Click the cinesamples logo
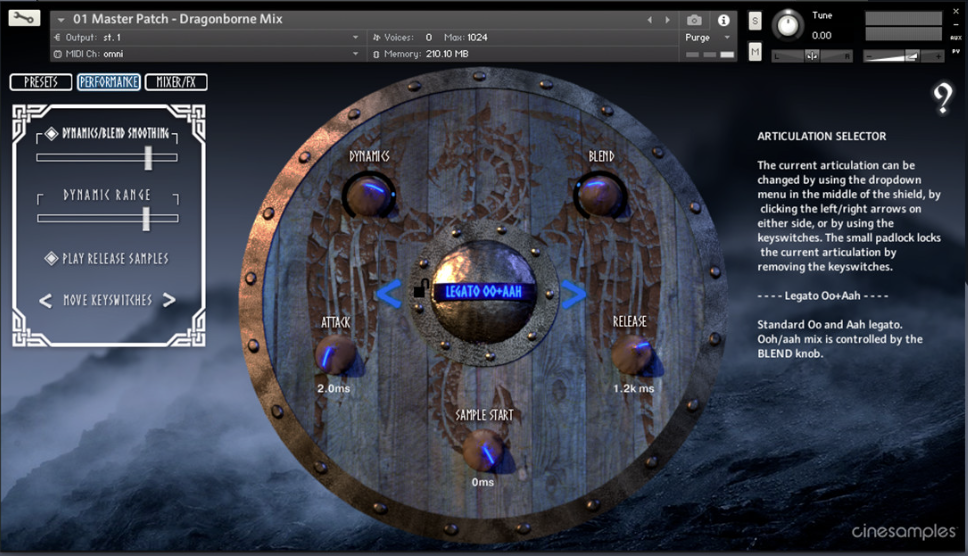This screenshot has width=968, height=556. [904, 531]
